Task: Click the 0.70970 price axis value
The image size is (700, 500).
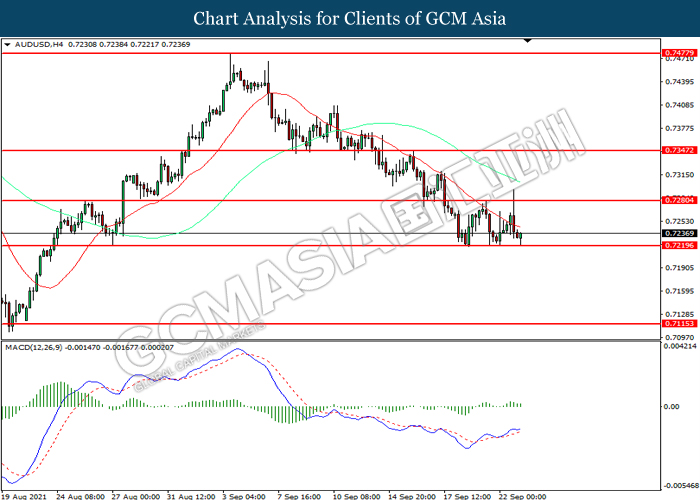Action: 679,338
